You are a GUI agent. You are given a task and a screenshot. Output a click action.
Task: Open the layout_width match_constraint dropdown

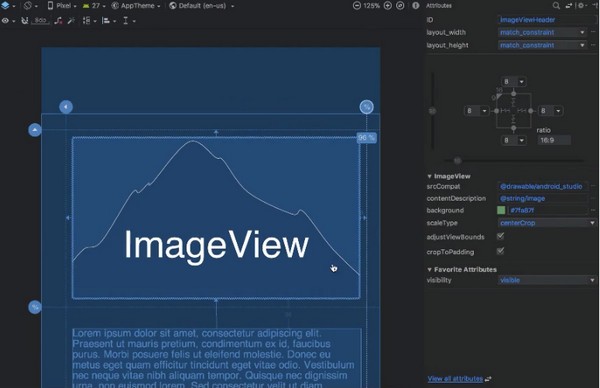542,33
